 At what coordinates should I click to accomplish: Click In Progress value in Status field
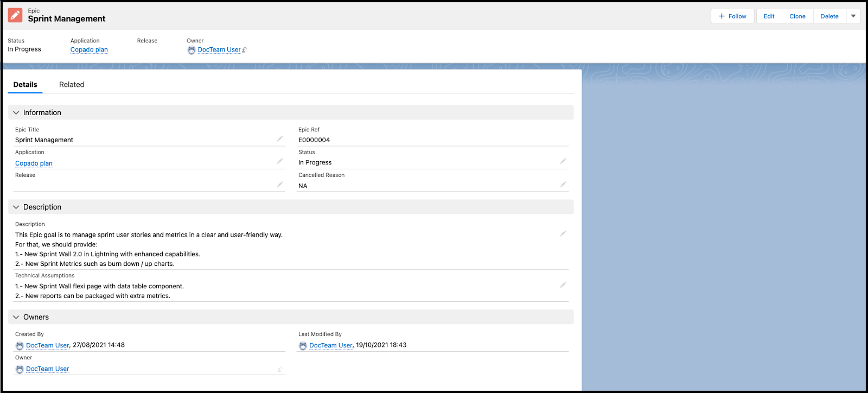315,163
